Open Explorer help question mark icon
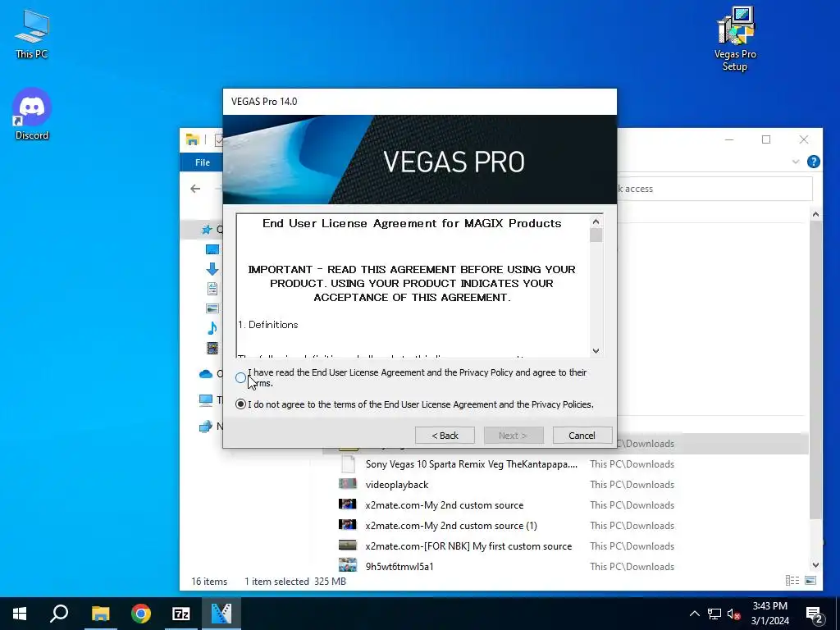 [x=813, y=162]
